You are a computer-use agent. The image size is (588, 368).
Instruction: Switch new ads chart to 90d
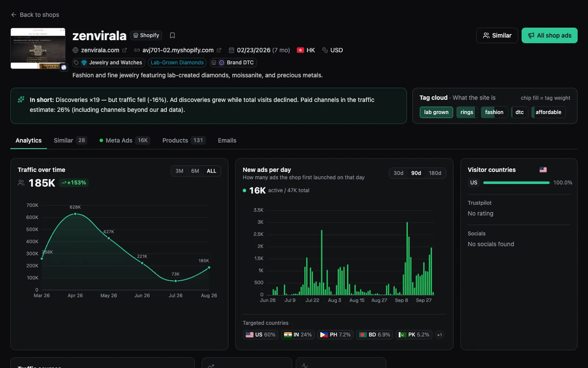pos(416,173)
